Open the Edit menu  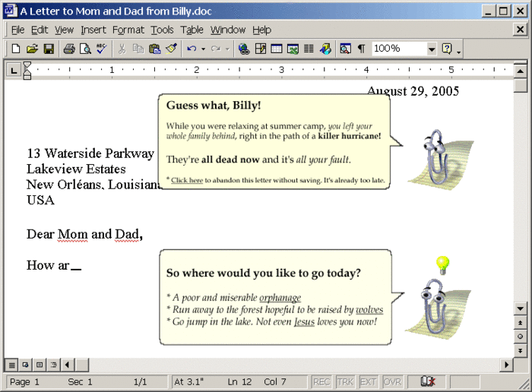[40, 30]
